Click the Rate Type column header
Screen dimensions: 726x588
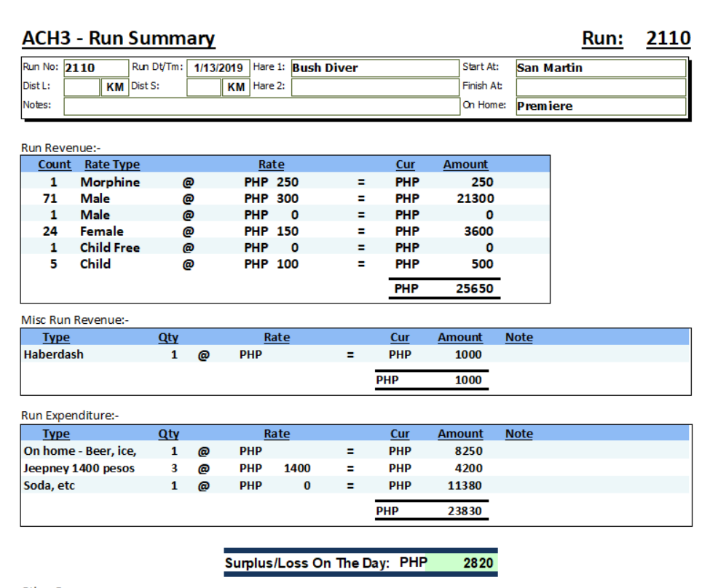(112, 164)
